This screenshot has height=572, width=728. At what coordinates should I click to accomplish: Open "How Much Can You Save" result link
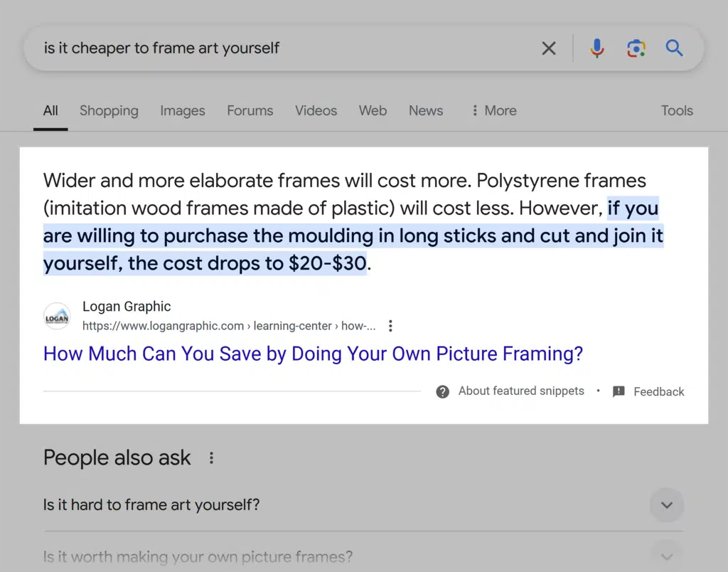313,354
